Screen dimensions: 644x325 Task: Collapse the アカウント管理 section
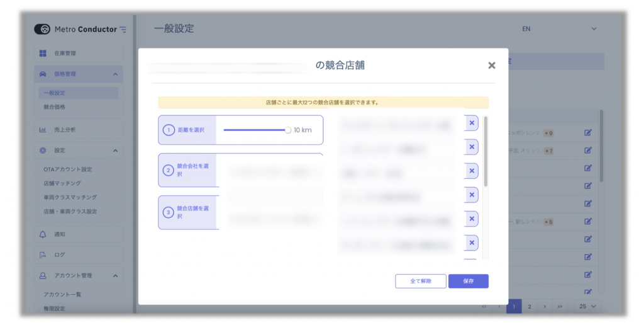[116, 276]
